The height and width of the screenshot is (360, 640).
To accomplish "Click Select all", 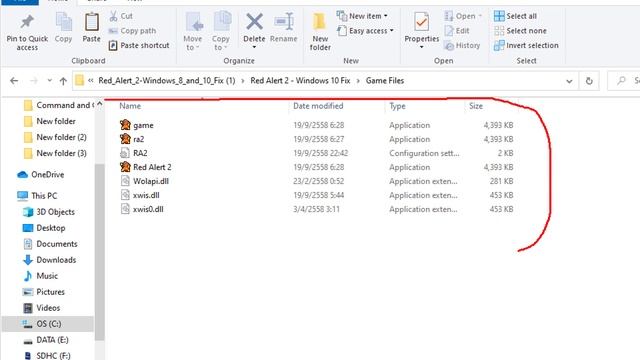I will (x=515, y=16).
